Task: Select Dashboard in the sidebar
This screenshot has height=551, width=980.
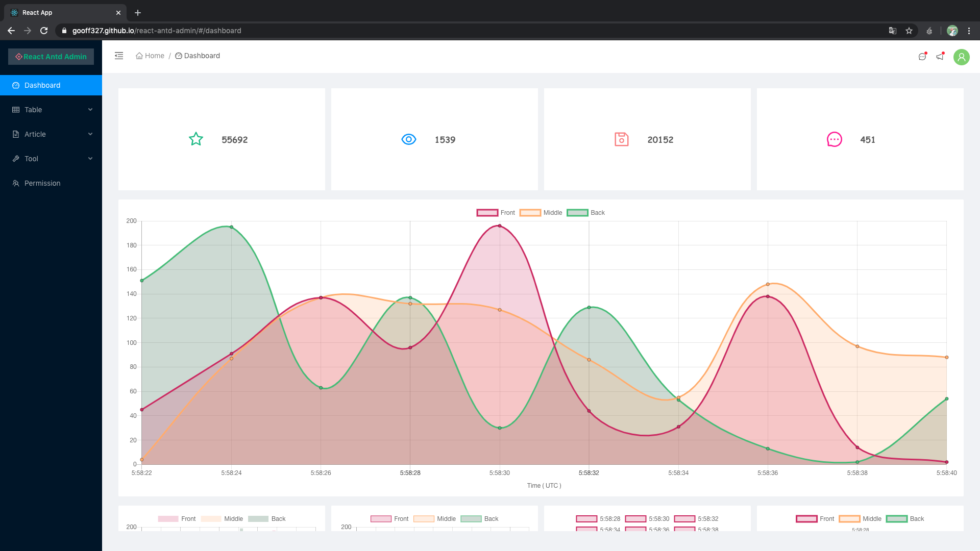Action: pos(51,85)
